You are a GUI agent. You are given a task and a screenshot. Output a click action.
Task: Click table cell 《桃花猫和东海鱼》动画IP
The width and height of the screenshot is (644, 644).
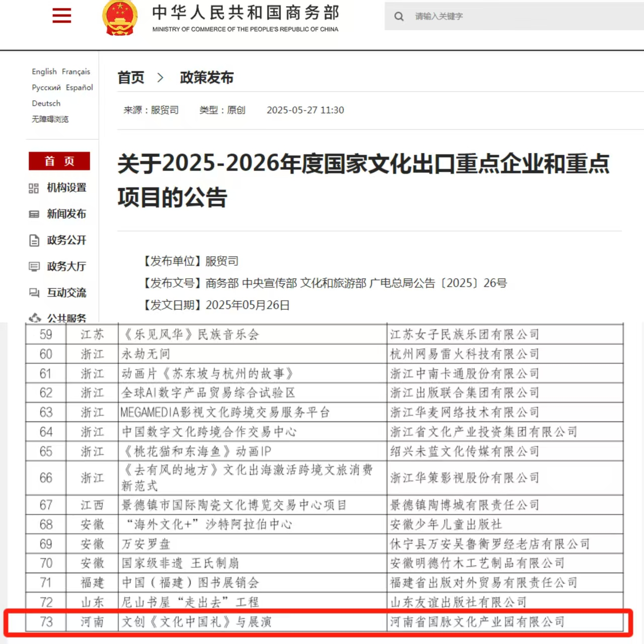click(253, 451)
